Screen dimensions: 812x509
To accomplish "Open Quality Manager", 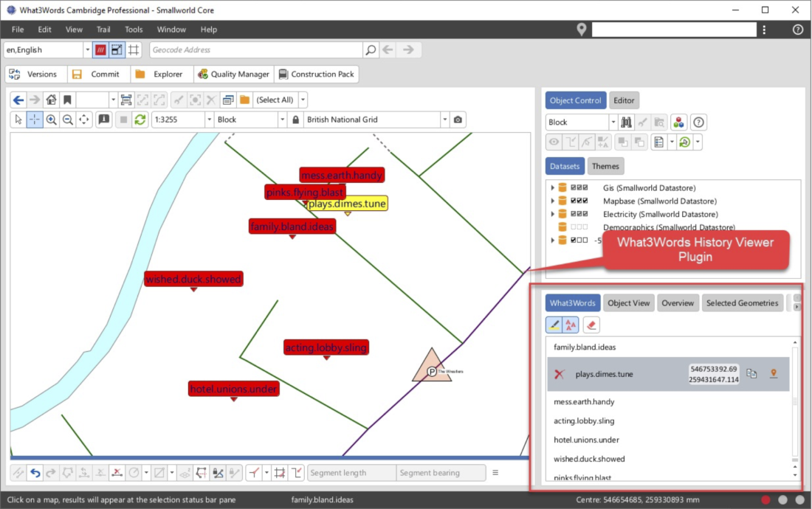I will [233, 74].
